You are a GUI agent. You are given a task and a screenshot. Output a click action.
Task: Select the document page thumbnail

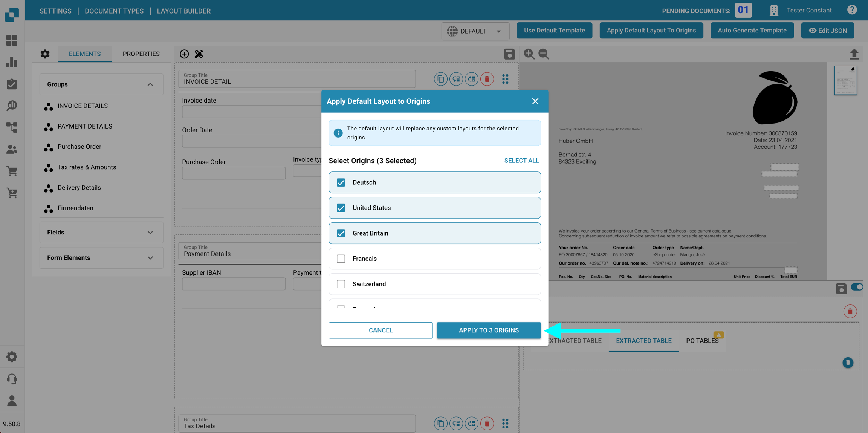point(845,80)
